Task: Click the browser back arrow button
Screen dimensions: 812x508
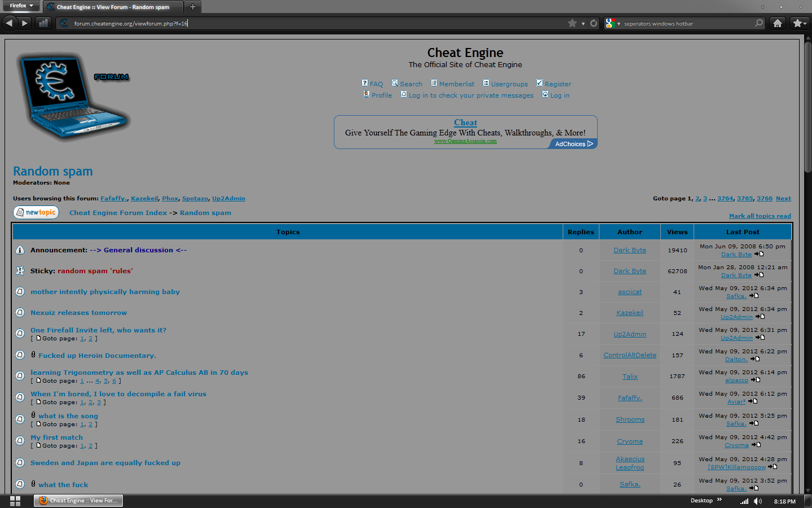Action: click(10, 23)
